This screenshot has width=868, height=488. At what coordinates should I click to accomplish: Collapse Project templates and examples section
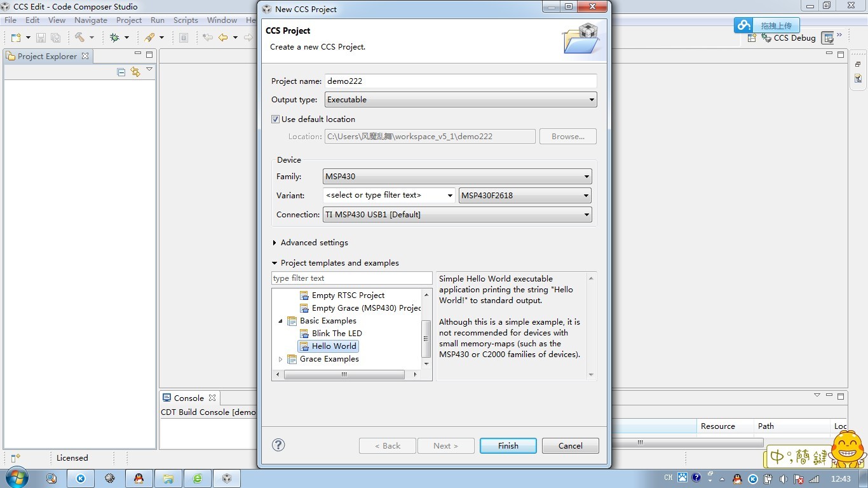pos(275,263)
